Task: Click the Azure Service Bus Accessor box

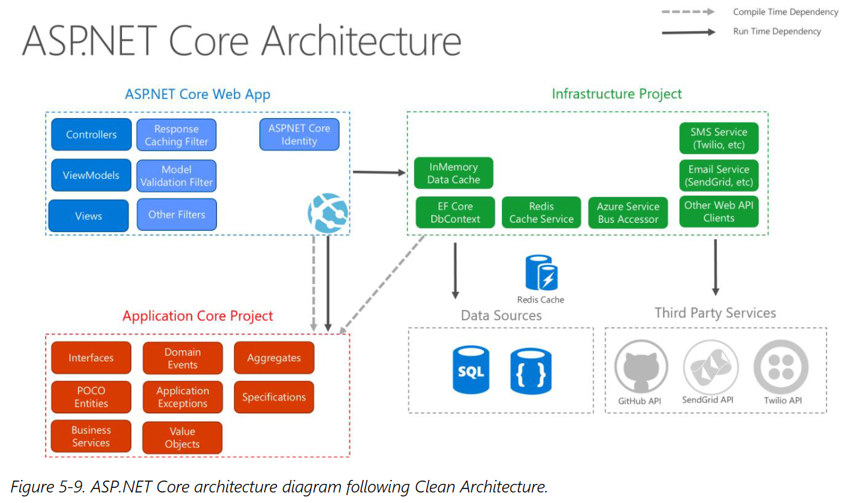Action: coord(628,212)
